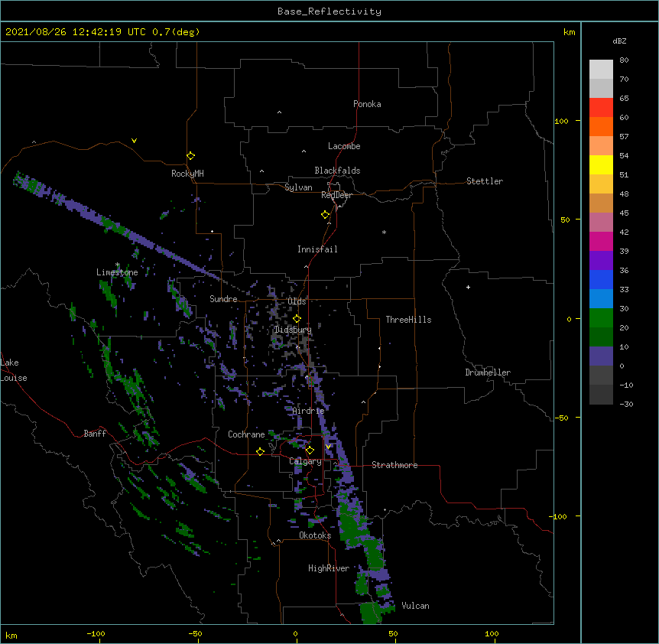659x644 pixels.
Task: Click the Drumheller town label
Action: coord(488,372)
